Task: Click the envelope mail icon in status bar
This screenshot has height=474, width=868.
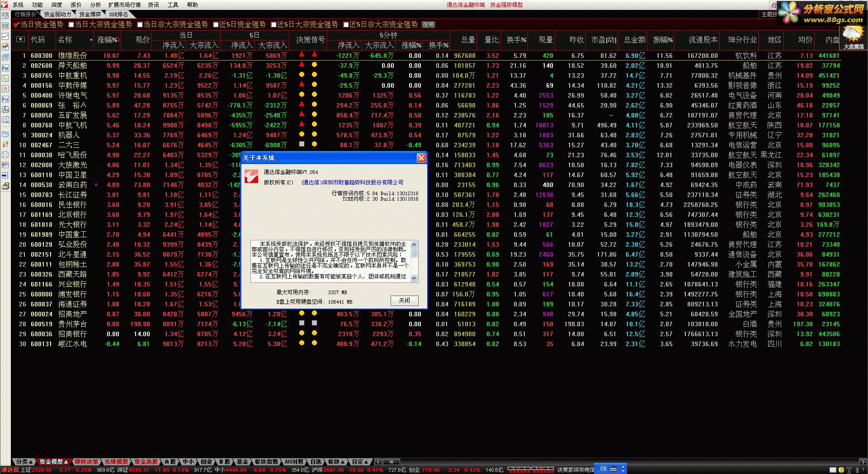Action: (x=833, y=470)
